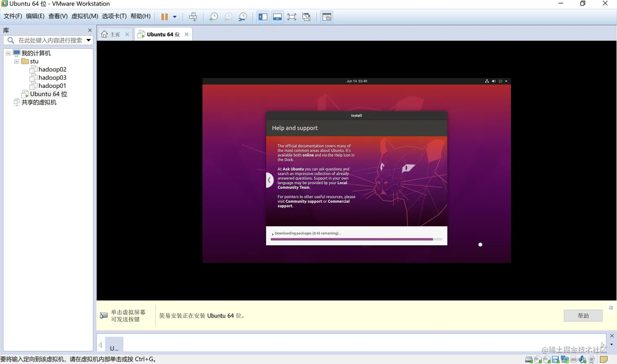Image resolution: width=617 pixels, height=364 pixels.
Task: Select the hadoop01 virtual machine
Action: (52, 86)
